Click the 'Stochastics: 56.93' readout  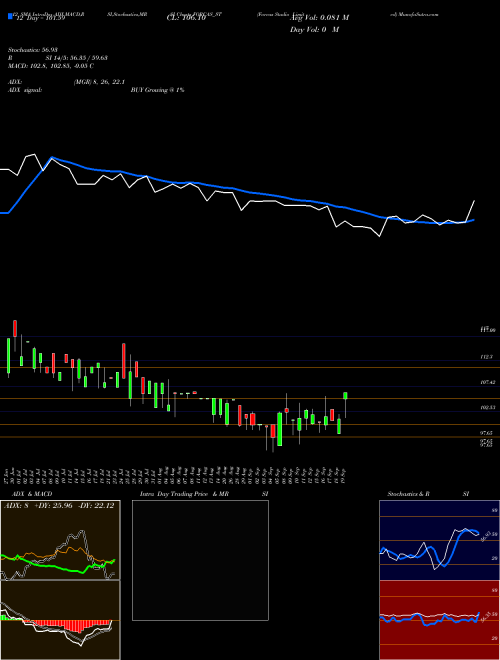coord(33,50)
